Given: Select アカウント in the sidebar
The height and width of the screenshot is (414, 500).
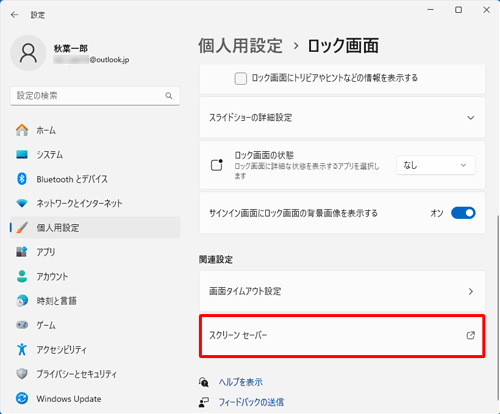Looking at the screenshot, I should pos(95,276).
